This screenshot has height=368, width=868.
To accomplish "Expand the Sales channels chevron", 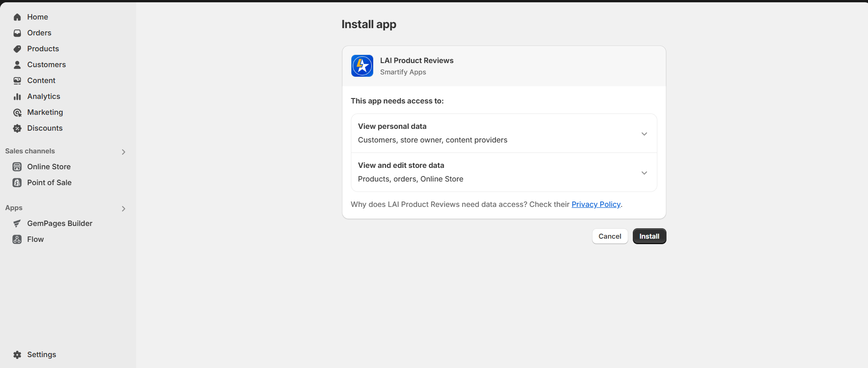I will point(123,152).
